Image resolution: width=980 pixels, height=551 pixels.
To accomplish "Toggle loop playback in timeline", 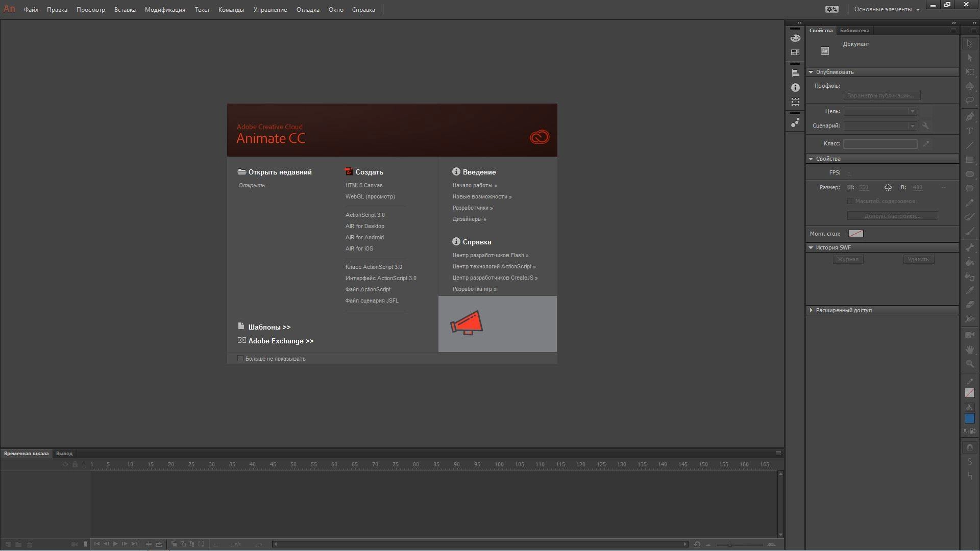I will 159,544.
